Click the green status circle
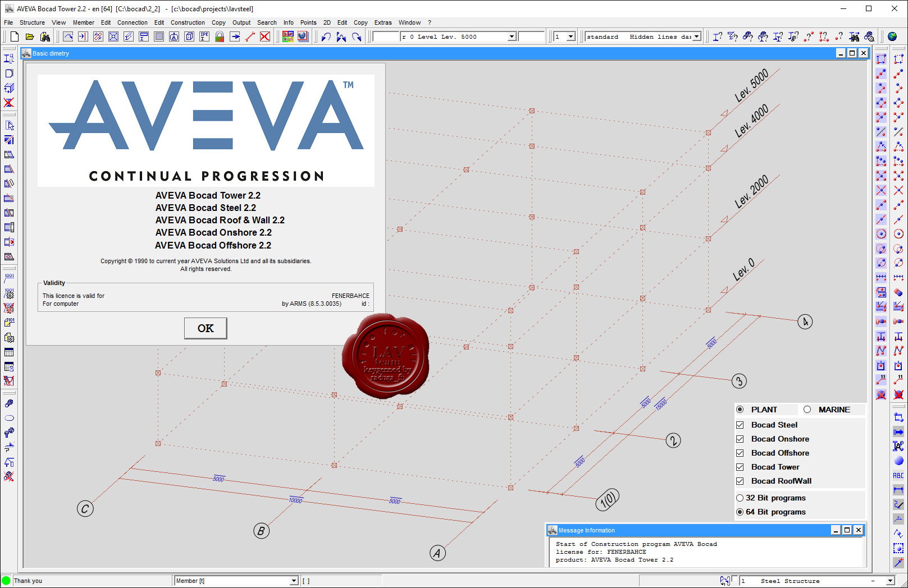908x588 pixels. 6,581
